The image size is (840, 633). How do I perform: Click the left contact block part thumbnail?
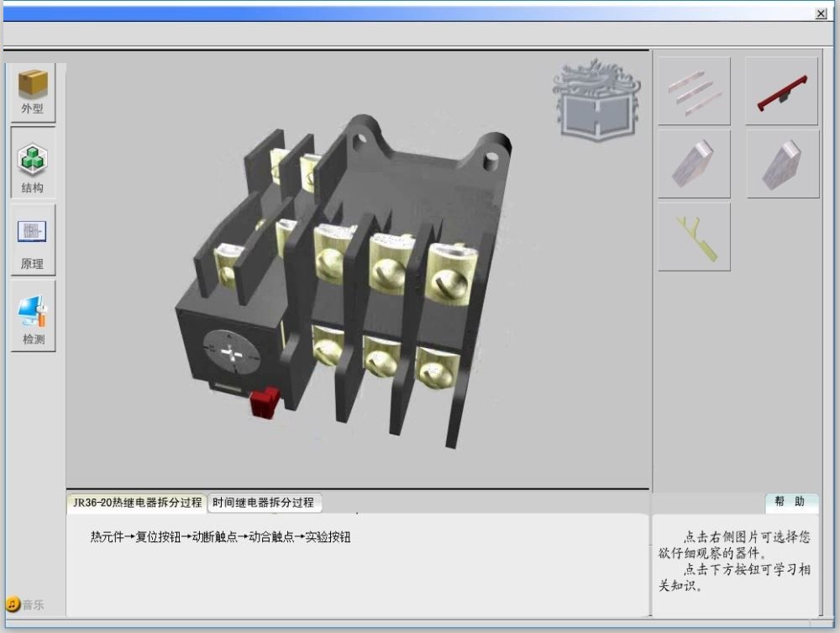click(695, 165)
